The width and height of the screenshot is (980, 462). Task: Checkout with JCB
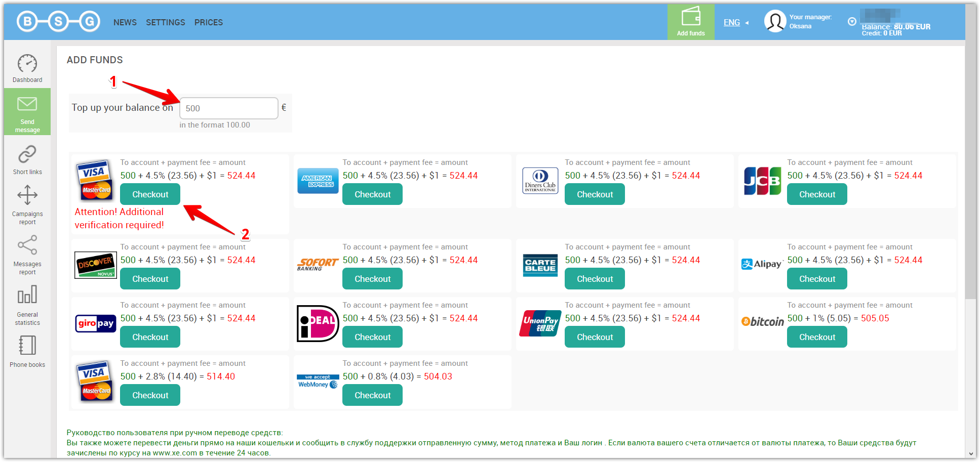(x=817, y=194)
